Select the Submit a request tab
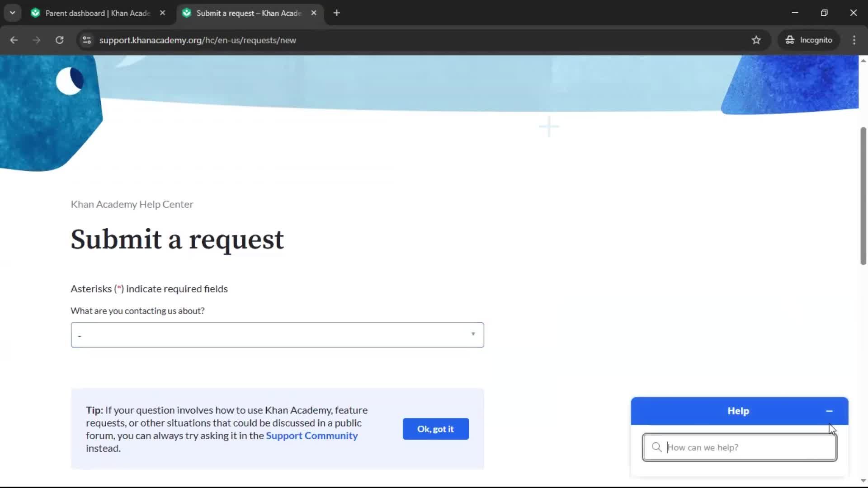Image resolution: width=868 pixels, height=488 pixels. click(x=249, y=13)
